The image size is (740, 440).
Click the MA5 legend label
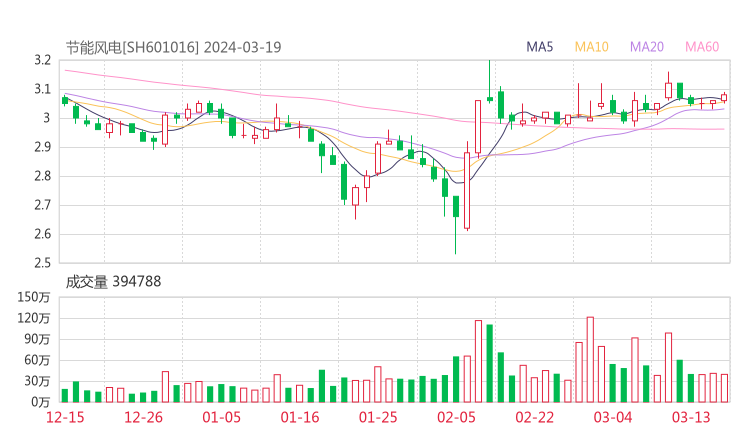tap(539, 47)
